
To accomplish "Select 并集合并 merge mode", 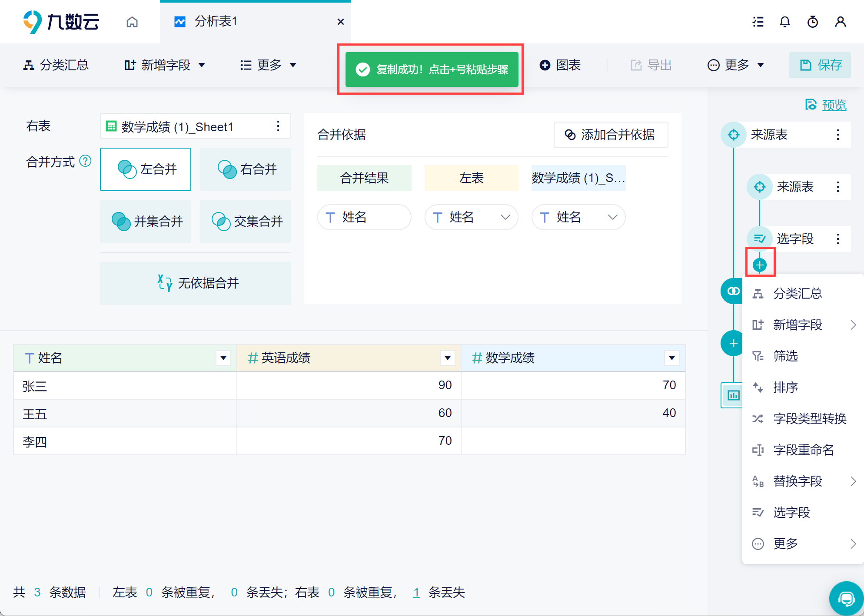I will point(146,222).
